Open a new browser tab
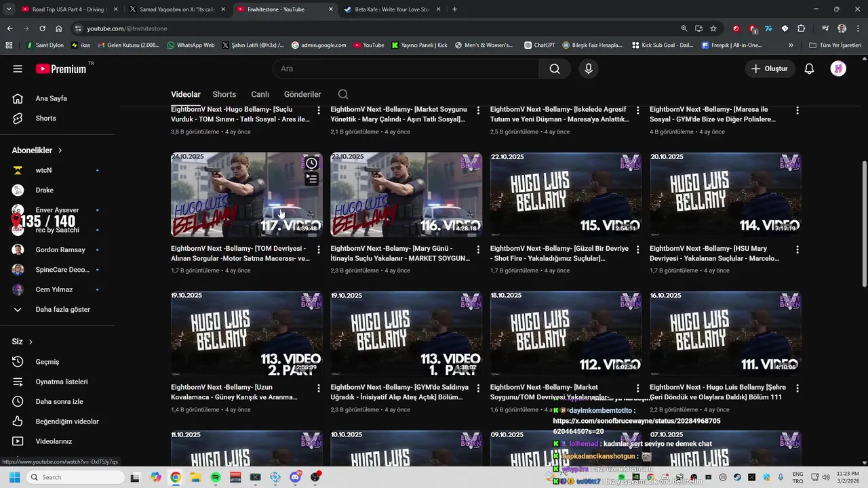 pos(454,9)
